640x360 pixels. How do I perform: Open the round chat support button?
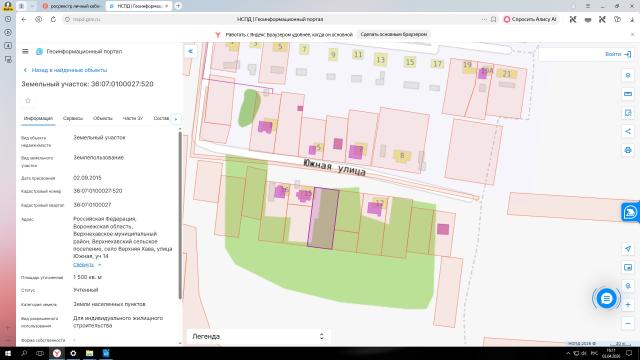607,299
